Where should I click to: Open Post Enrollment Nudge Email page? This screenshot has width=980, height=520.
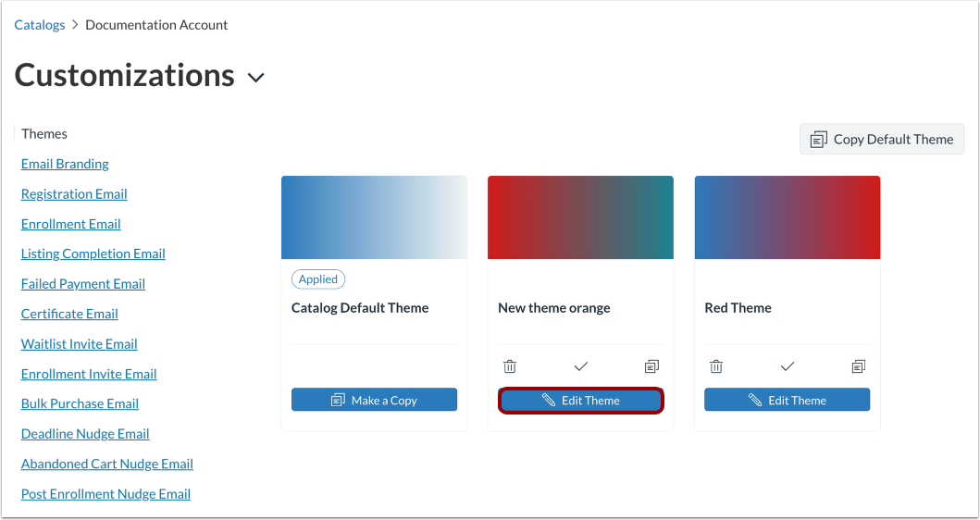pyautogui.click(x=105, y=494)
